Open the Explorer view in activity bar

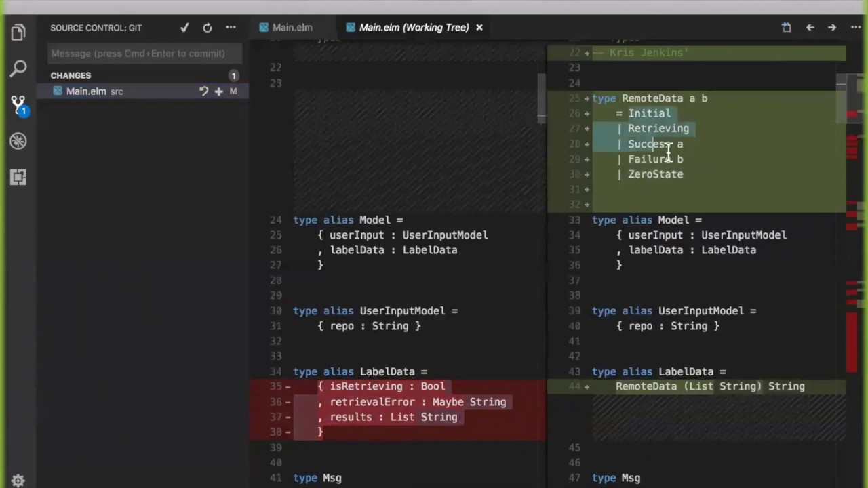(x=18, y=32)
